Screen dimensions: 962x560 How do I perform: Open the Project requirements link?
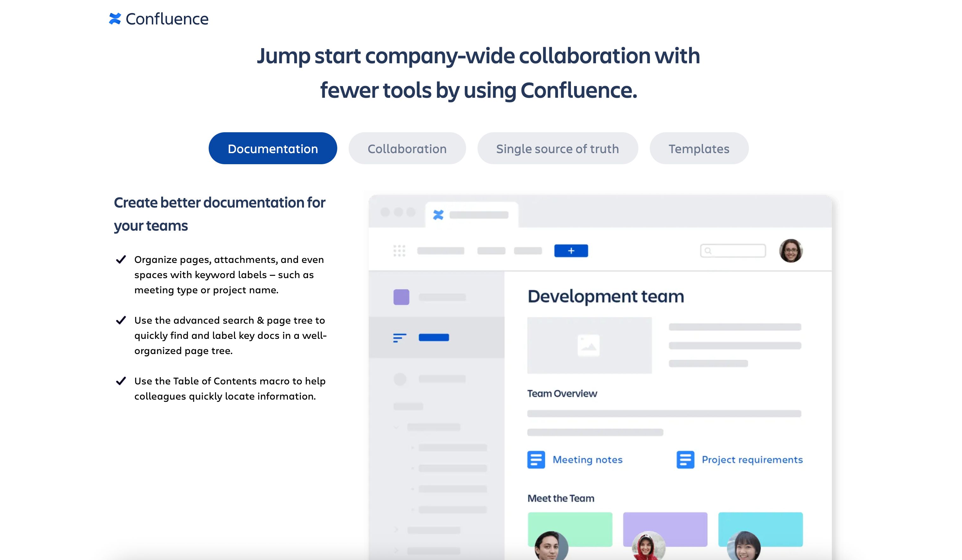[752, 460]
